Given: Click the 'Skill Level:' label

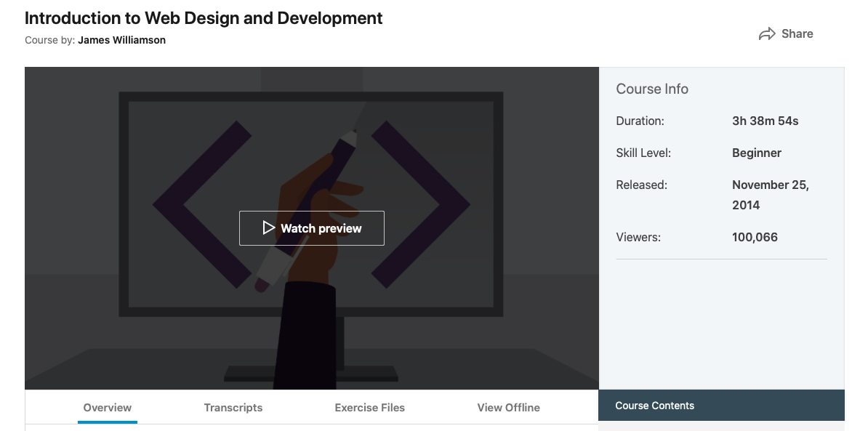Looking at the screenshot, I should (643, 153).
